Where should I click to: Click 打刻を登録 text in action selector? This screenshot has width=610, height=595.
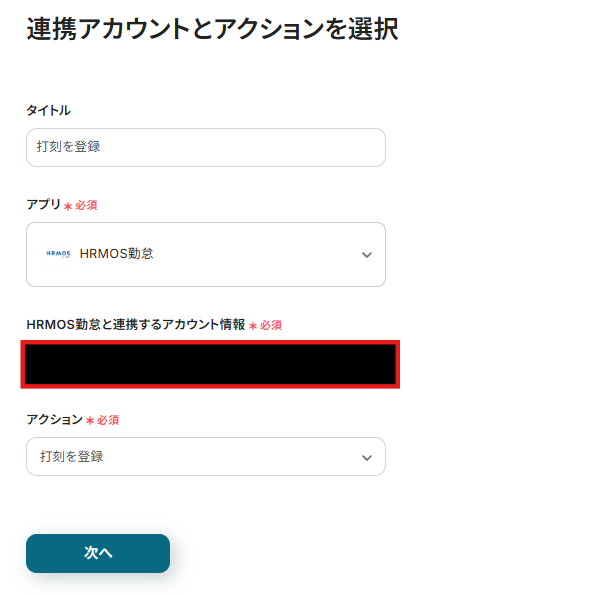click(x=71, y=456)
